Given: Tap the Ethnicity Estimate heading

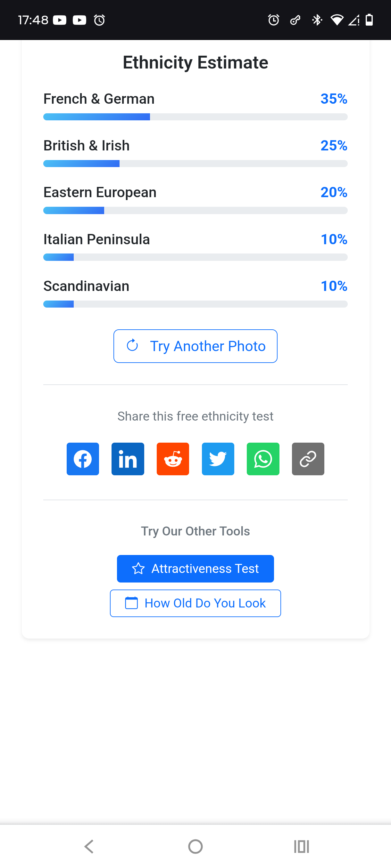Looking at the screenshot, I should click(195, 62).
